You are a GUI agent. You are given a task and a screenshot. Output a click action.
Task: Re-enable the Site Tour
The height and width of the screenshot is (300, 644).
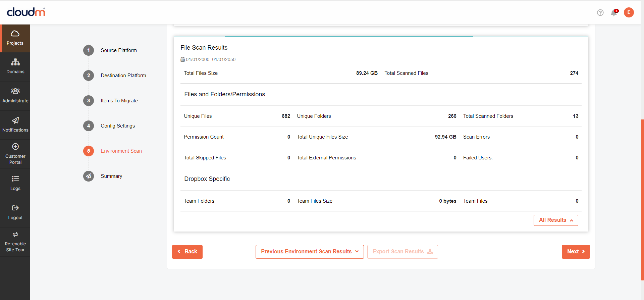point(15,242)
